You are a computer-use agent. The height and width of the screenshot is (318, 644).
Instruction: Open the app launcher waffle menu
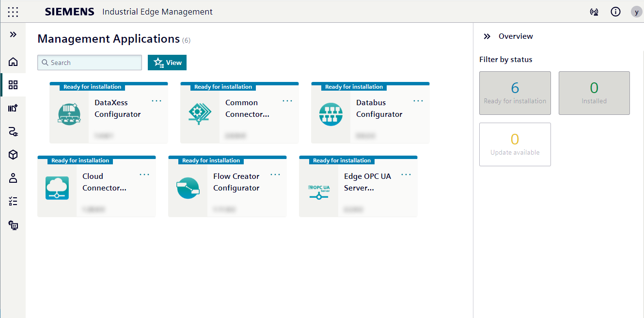click(x=13, y=12)
